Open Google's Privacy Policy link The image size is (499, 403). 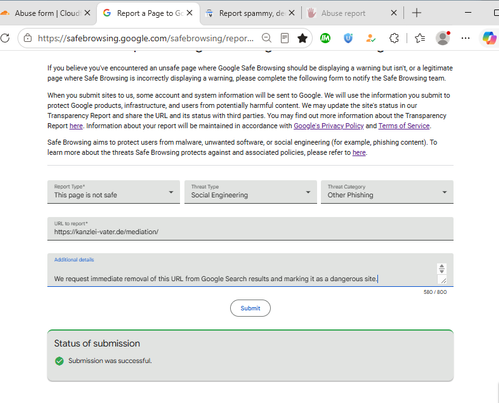coord(329,126)
